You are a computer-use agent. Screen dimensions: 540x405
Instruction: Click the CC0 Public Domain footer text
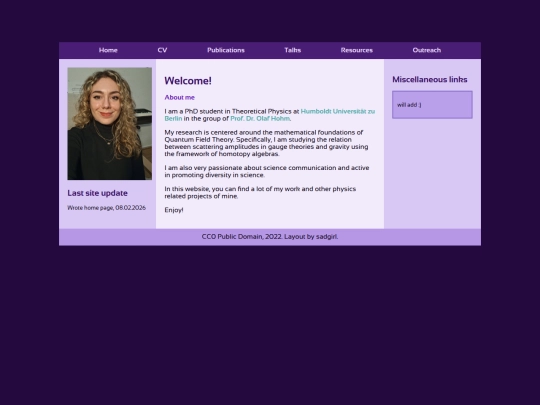270,237
